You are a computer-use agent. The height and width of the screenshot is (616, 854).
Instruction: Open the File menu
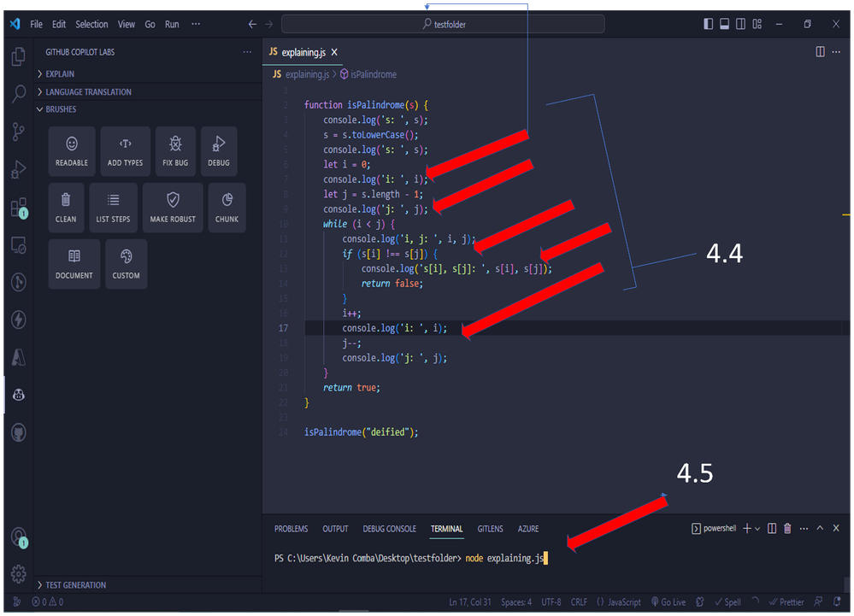(x=37, y=24)
